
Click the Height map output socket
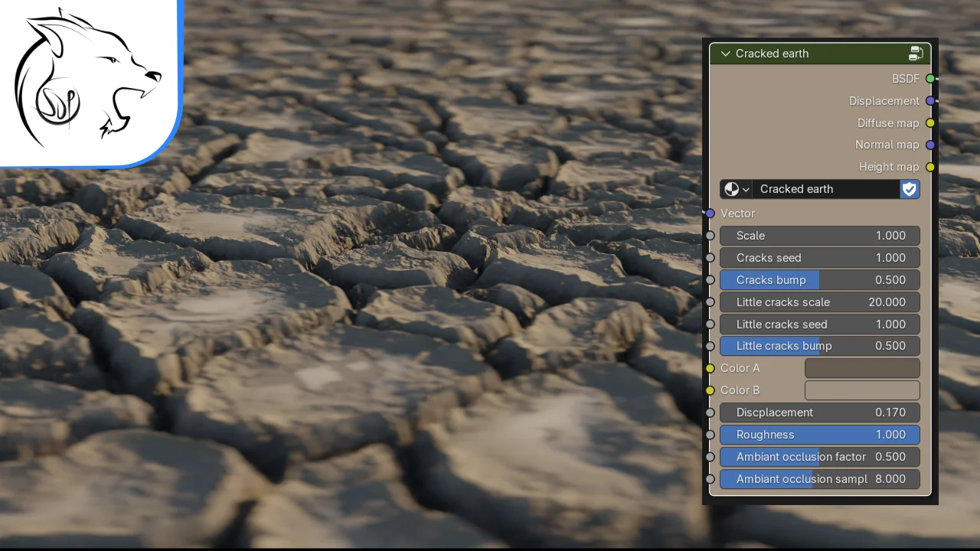[x=931, y=167]
